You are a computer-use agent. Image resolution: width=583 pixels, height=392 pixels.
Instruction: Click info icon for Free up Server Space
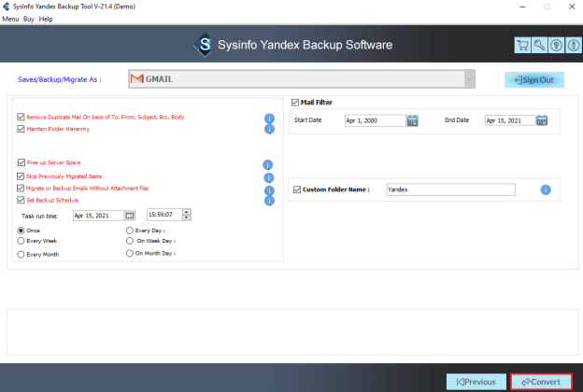pyautogui.click(x=268, y=164)
